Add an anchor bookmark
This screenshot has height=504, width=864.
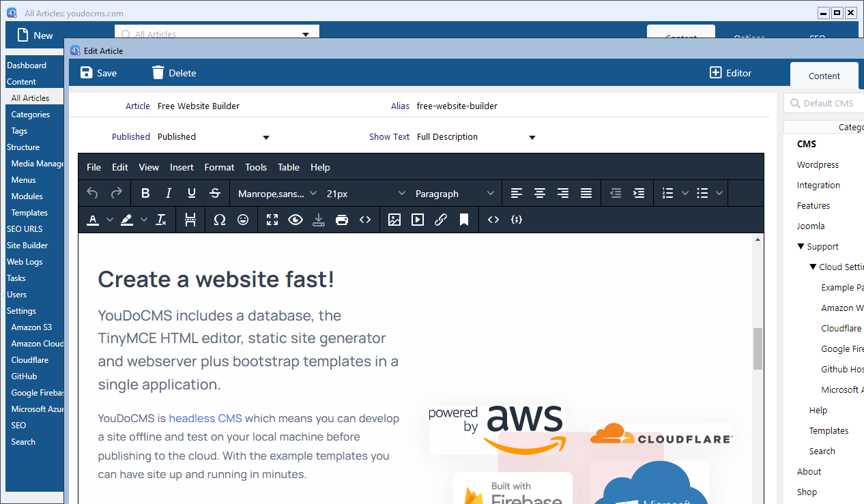464,220
